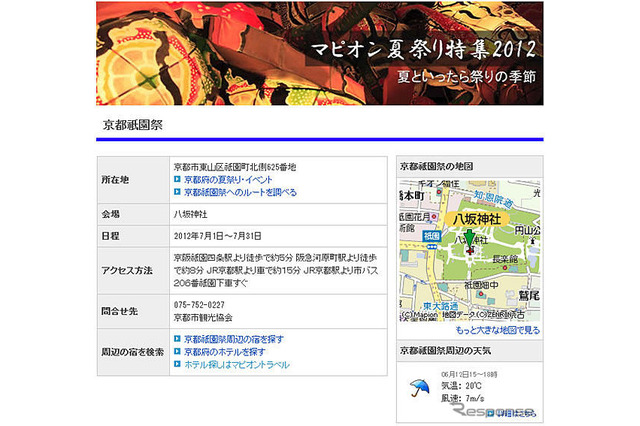
Task: Click the 京都府のホテルを探す link
Action: [224, 353]
